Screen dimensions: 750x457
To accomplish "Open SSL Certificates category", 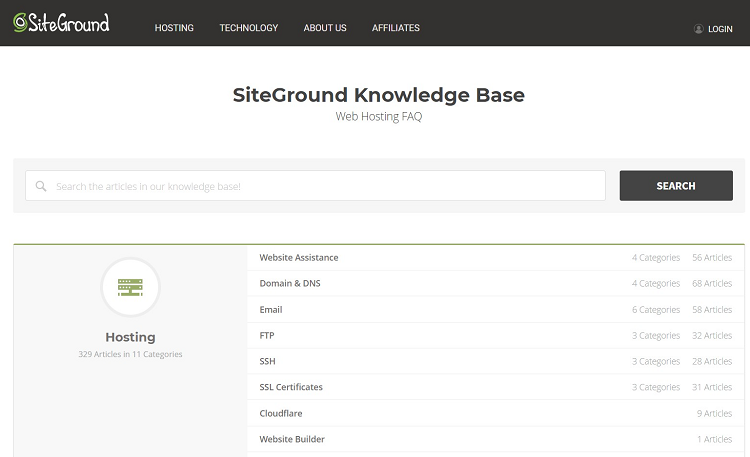I will [x=291, y=387].
